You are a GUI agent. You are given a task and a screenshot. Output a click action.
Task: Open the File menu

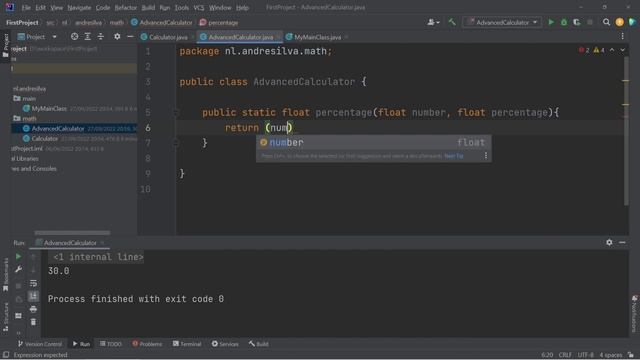26,7
